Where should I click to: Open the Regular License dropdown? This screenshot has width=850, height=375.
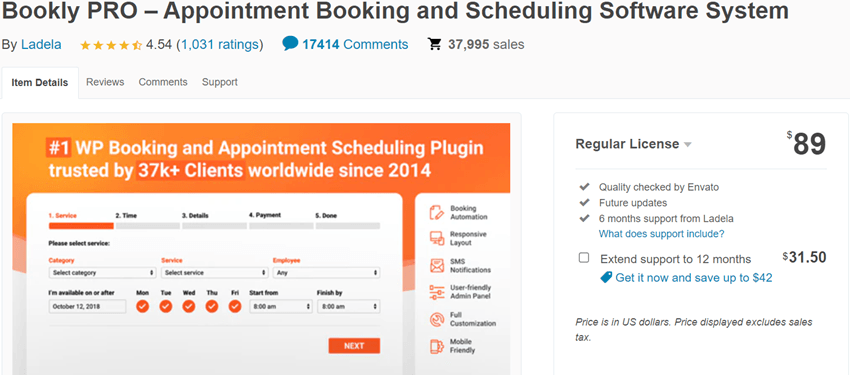coord(633,144)
